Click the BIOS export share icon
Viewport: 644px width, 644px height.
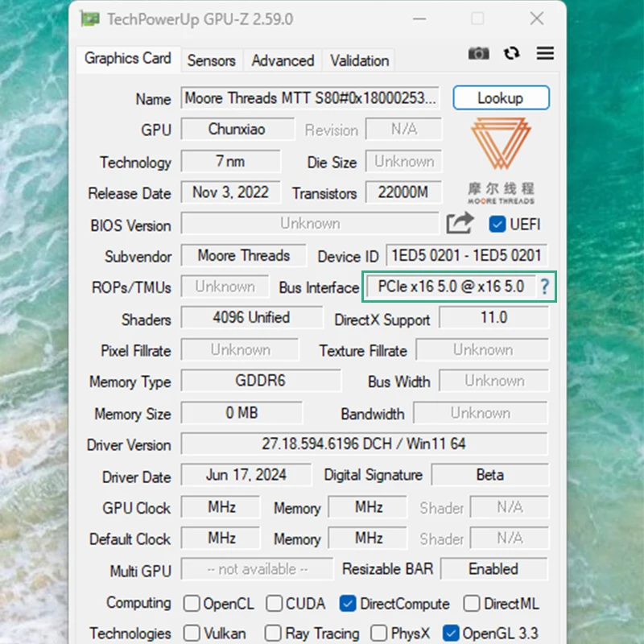(460, 223)
